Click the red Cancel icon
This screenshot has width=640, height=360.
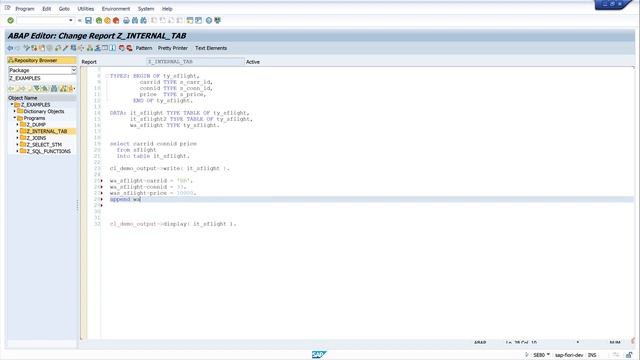click(x=116, y=20)
